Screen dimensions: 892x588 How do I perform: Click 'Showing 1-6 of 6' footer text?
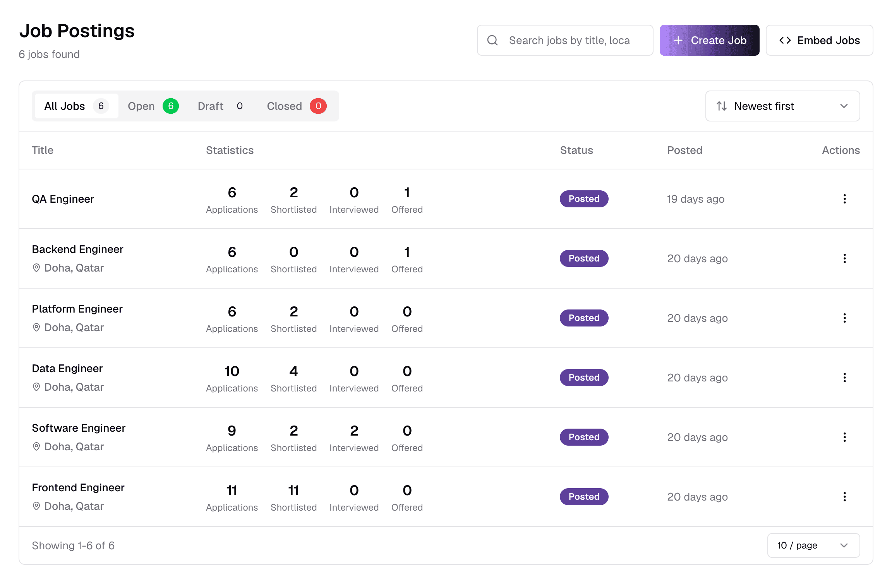tap(73, 545)
